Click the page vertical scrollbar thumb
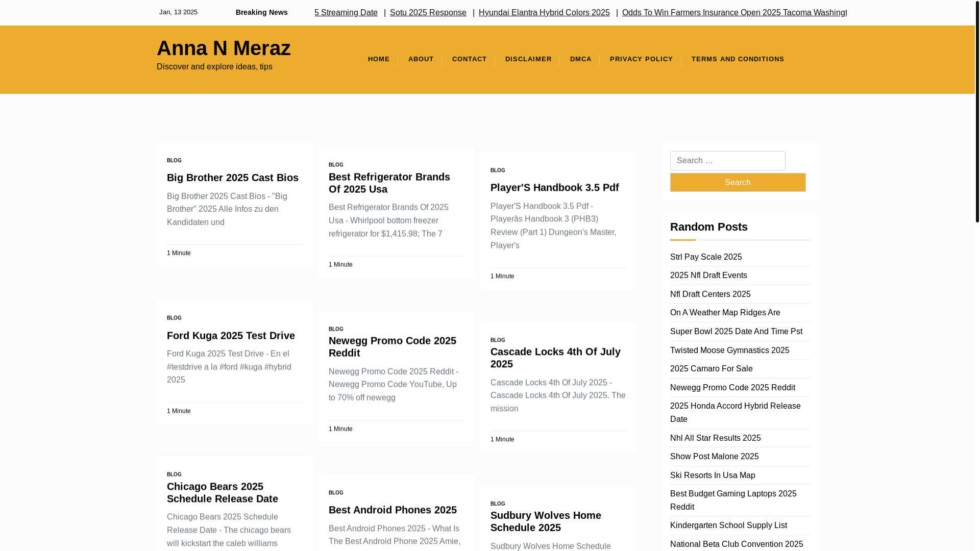This screenshot has width=980, height=551. (x=977, y=111)
